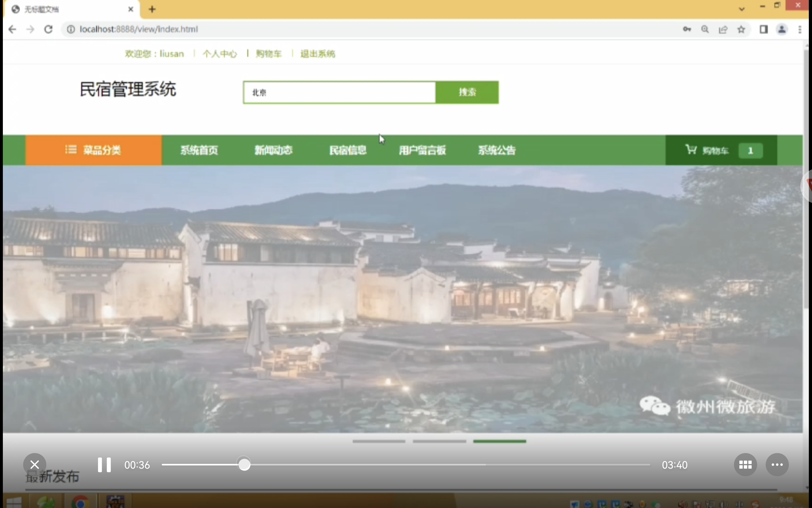Click the page vertical scrollbar
Screen dimensions: 812x508
point(807,179)
